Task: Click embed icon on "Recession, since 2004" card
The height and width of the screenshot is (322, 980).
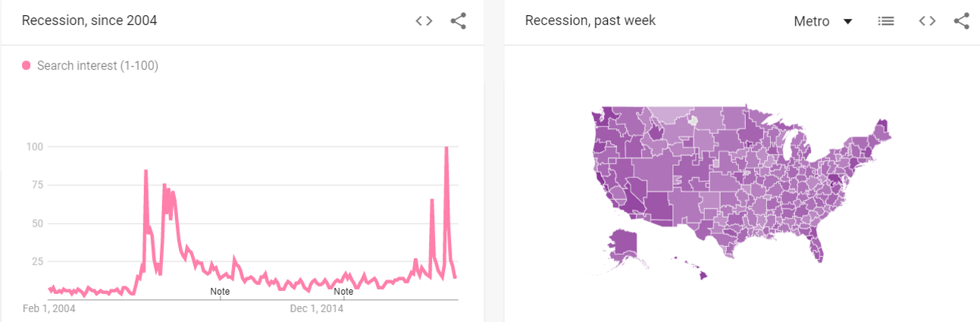Action: coord(424,21)
